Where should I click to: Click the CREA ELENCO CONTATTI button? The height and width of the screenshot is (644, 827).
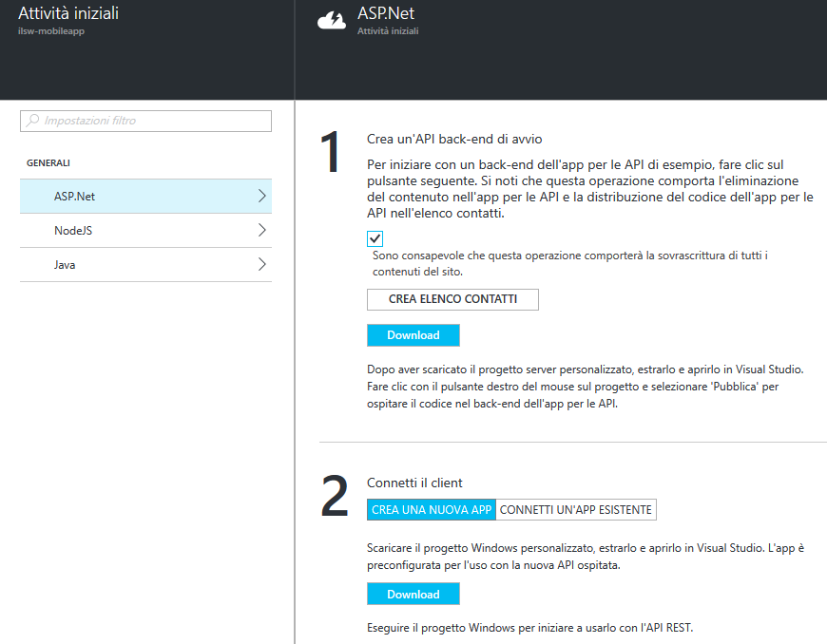tap(452, 299)
